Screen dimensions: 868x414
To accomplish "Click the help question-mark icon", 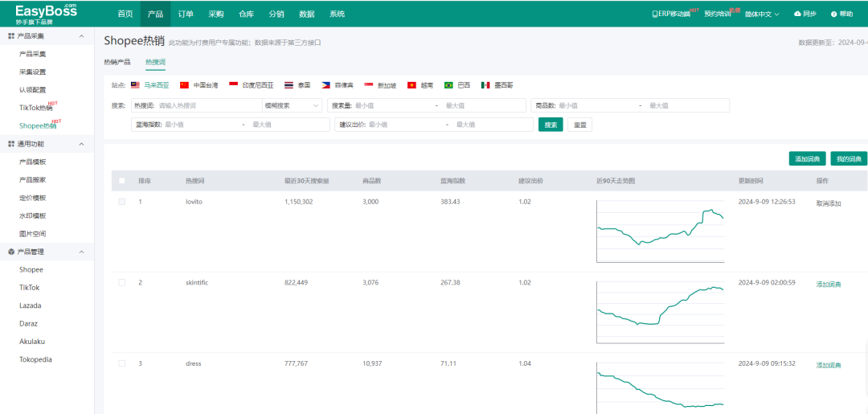I will coord(833,14).
